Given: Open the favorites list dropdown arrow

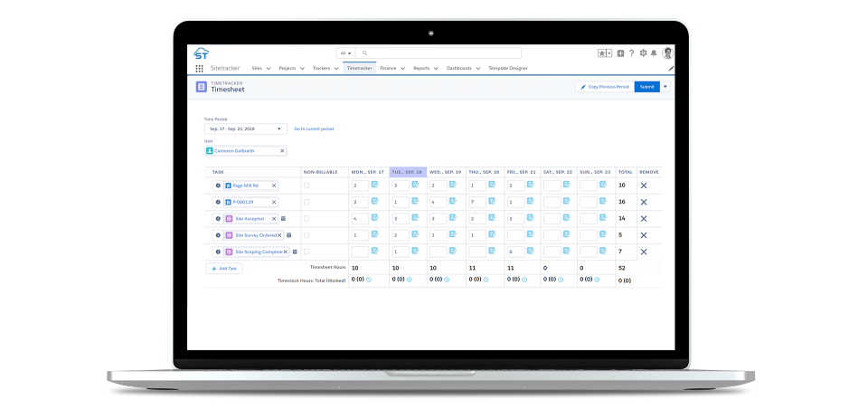Looking at the screenshot, I should pyautogui.click(x=609, y=53).
